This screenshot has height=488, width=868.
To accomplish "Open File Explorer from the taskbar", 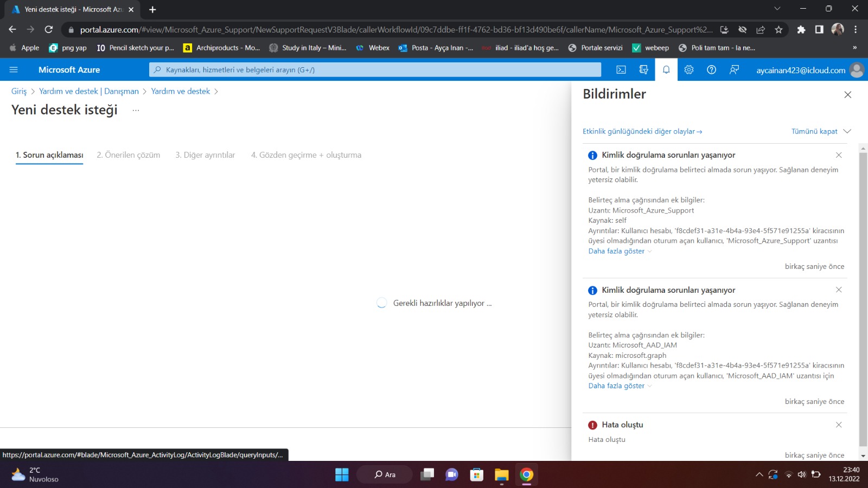I will click(x=501, y=474).
